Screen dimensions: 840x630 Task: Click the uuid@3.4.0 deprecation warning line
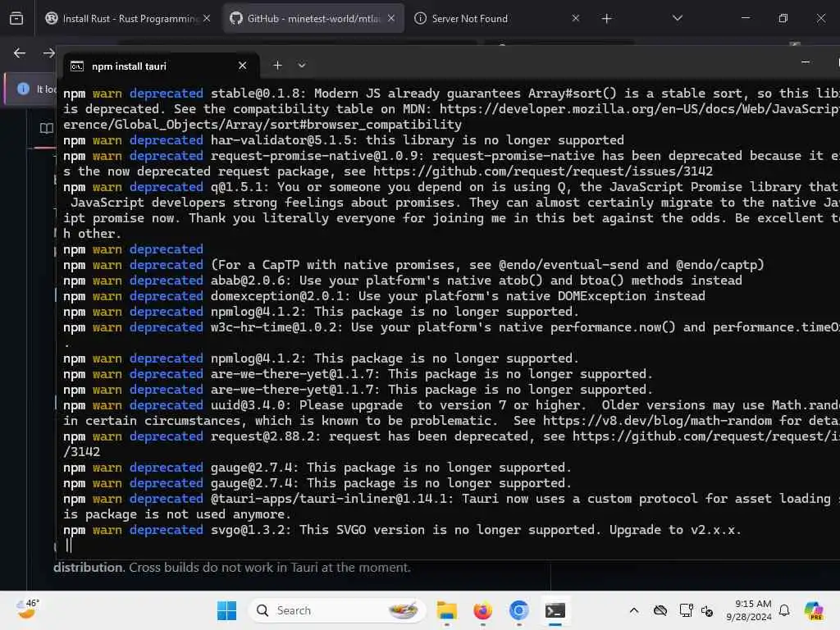tap(451, 413)
